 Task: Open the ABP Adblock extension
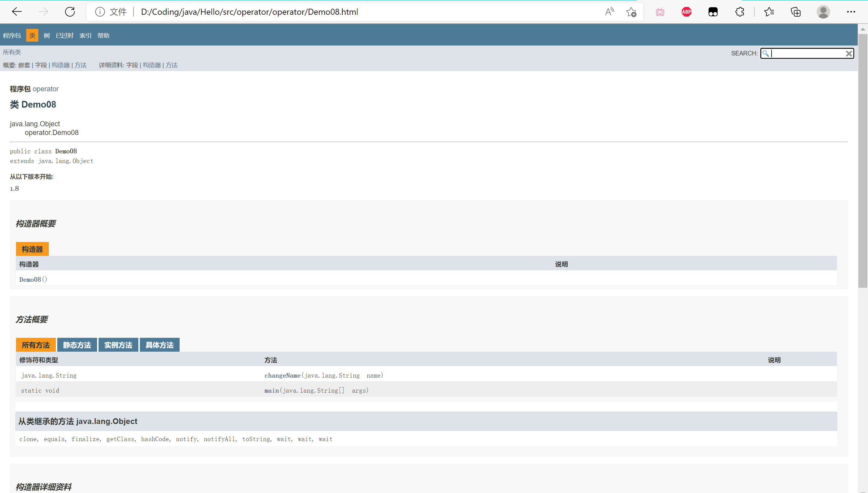pos(686,12)
